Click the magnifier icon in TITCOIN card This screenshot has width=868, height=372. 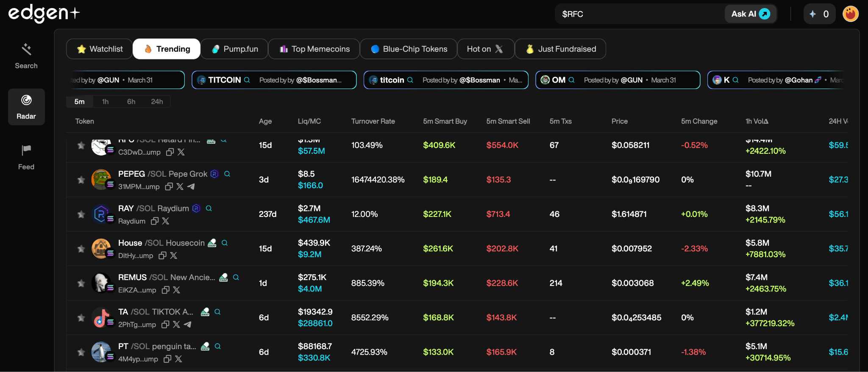pyautogui.click(x=247, y=80)
